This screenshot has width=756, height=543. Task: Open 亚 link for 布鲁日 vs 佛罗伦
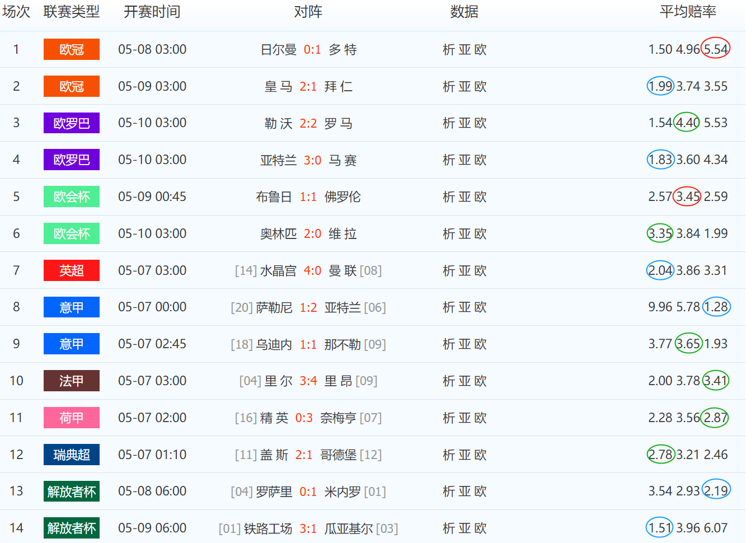click(x=464, y=197)
